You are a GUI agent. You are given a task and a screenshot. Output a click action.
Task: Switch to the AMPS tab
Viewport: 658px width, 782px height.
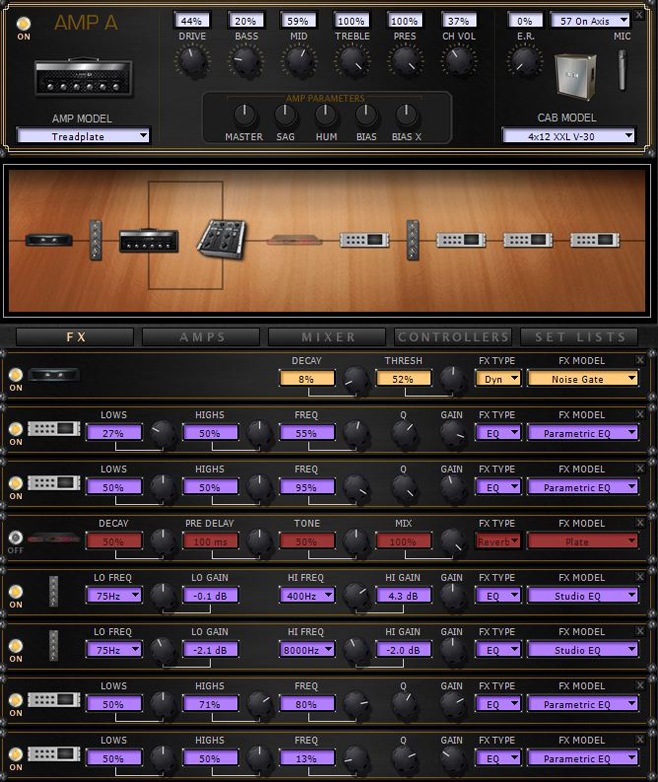click(201, 337)
